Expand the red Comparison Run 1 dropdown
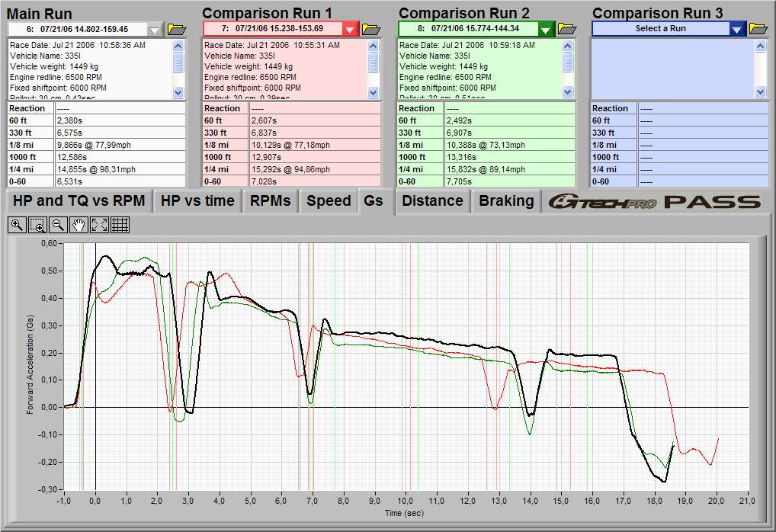Image resolution: width=776 pixels, height=532 pixels. (350, 29)
